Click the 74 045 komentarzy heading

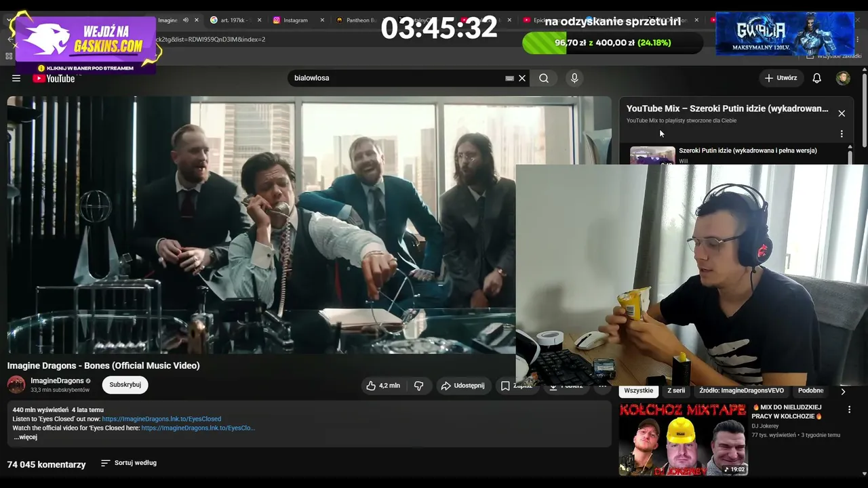[47, 464]
